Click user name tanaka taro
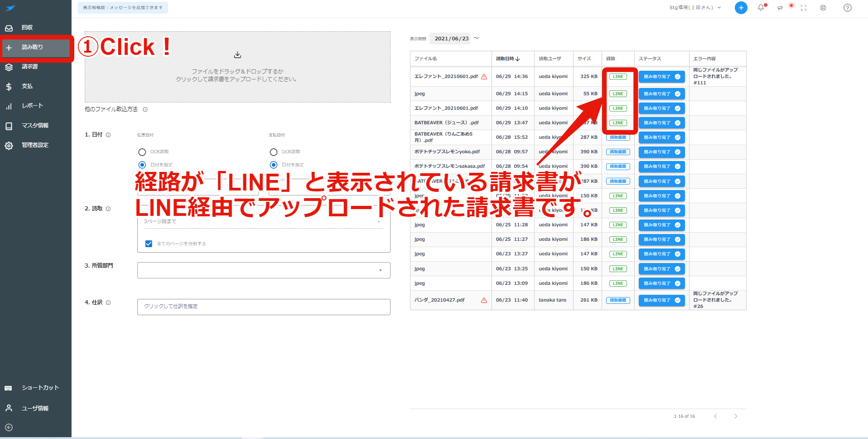868x439 pixels. (552, 300)
